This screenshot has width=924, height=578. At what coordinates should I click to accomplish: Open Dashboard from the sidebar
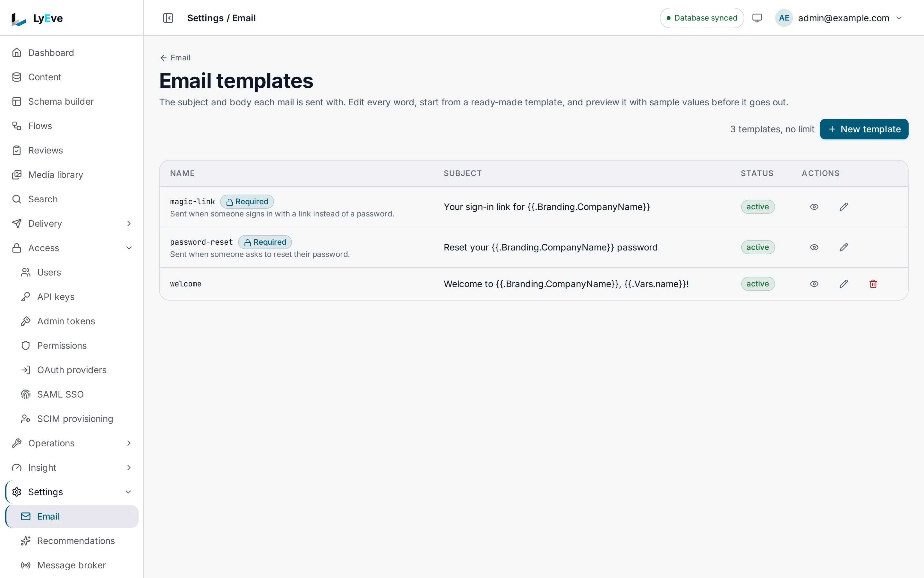point(72,53)
